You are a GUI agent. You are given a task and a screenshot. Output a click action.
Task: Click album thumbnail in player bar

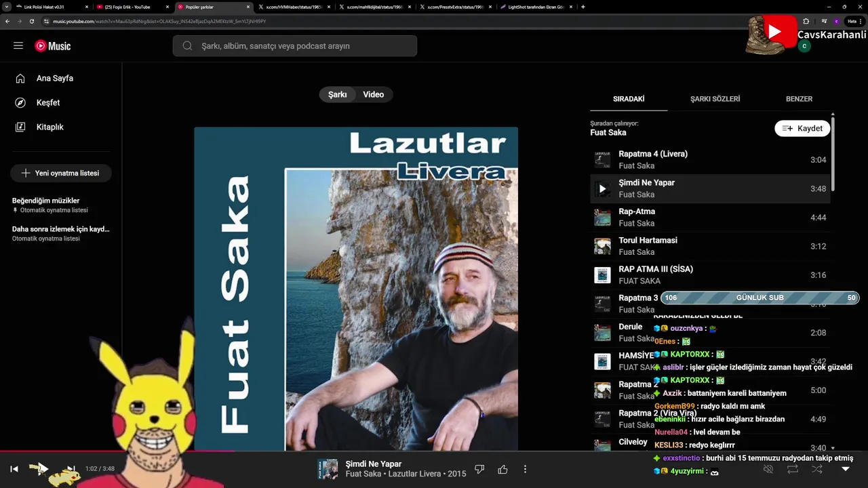pyautogui.click(x=328, y=469)
